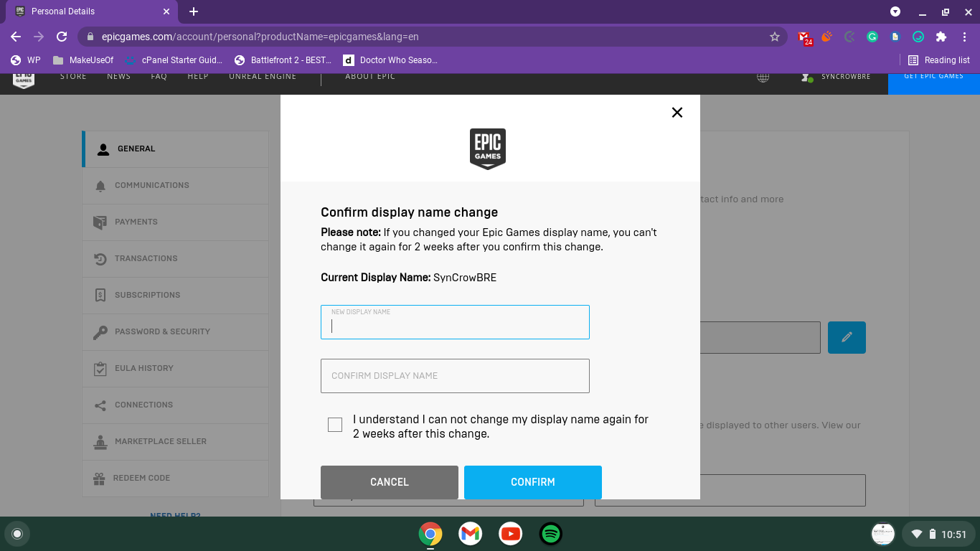Click the blue pencil edit icon
Image resolution: width=980 pixels, height=551 pixels.
click(x=847, y=337)
